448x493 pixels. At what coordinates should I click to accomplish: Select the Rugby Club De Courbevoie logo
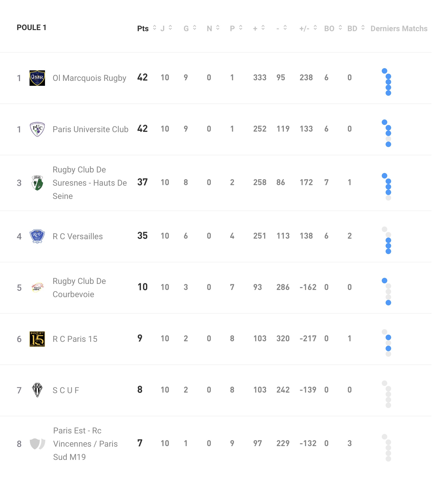point(37,287)
